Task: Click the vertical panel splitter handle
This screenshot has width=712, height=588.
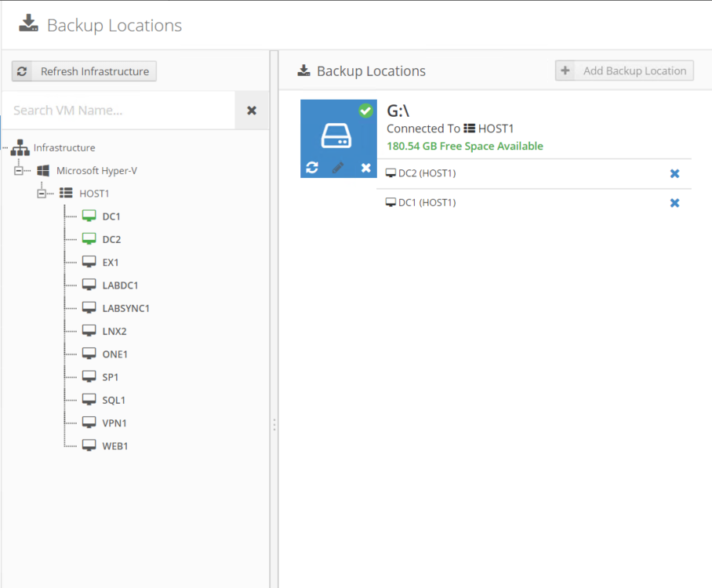Action: click(x=274, y=425)
